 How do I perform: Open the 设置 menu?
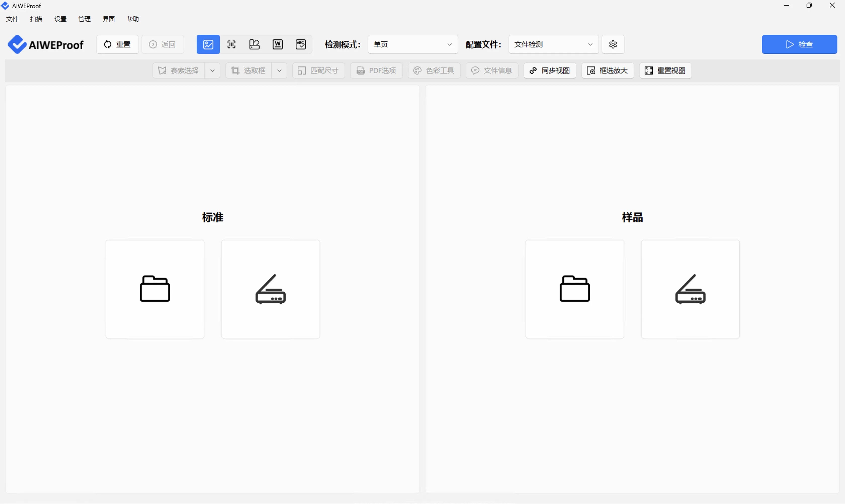pyautogui.click(x=60, y=19)
